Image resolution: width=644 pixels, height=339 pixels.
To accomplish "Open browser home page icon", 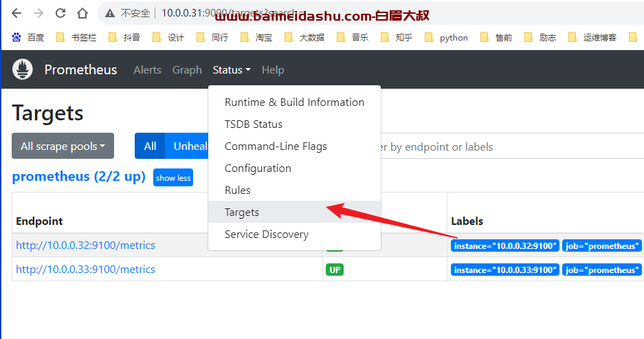I will coord(82,13).
